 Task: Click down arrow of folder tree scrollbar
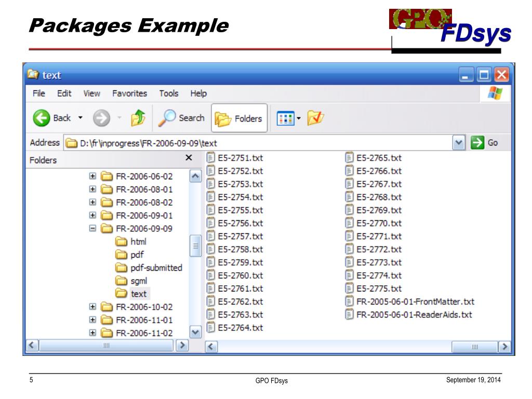195,332
